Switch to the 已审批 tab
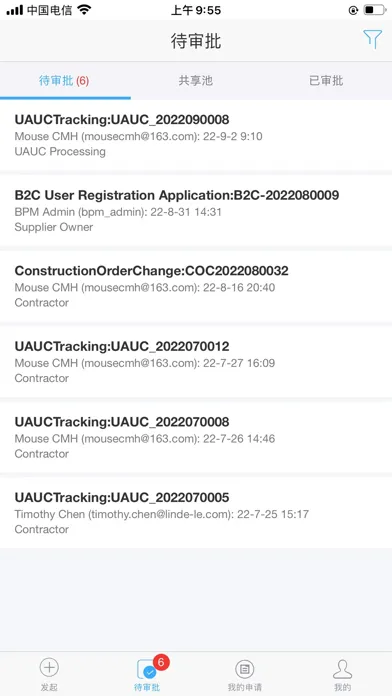This screenshot has height=696, width=392. click(326, 81)
